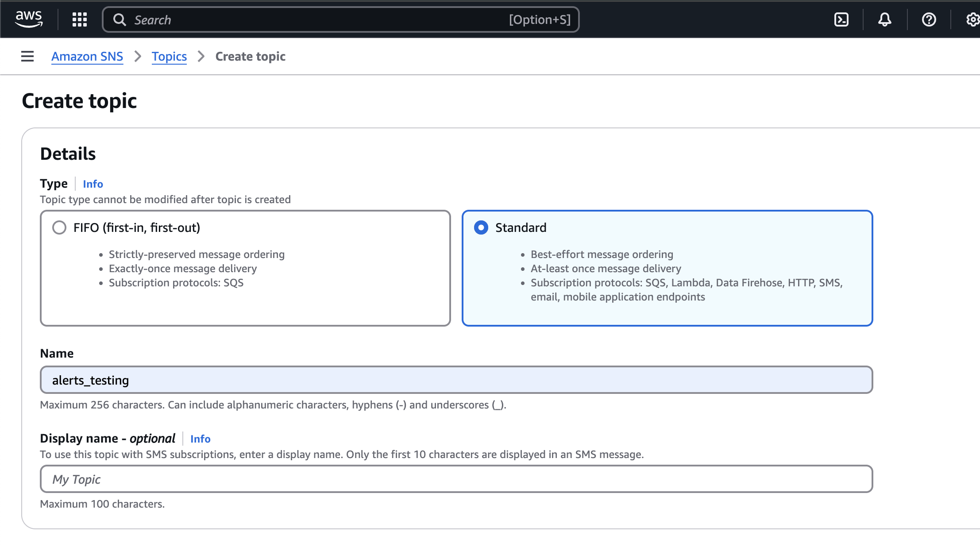This screenshot has width=980, height=547.
Task: Click the Display name input field
Action: coord(456,479)
